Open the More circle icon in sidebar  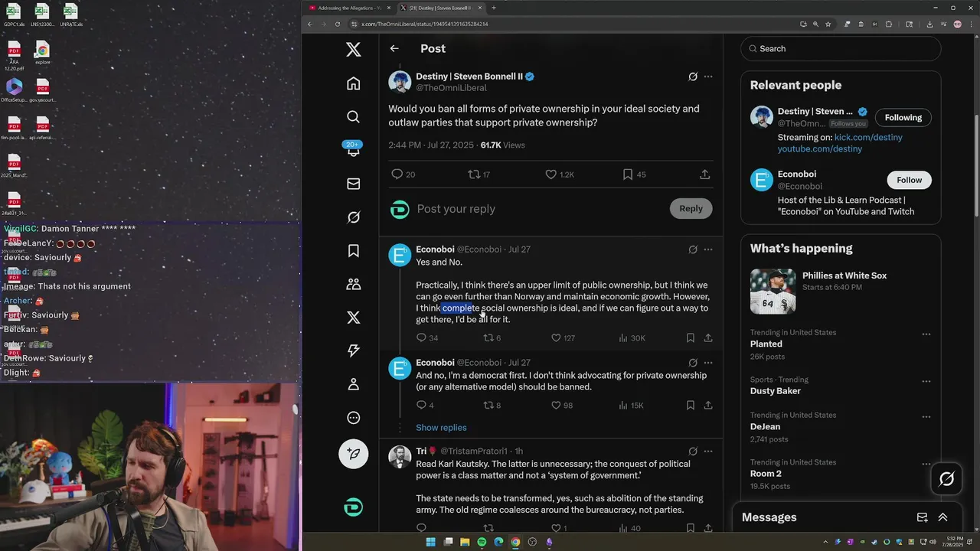pos(353,418)
